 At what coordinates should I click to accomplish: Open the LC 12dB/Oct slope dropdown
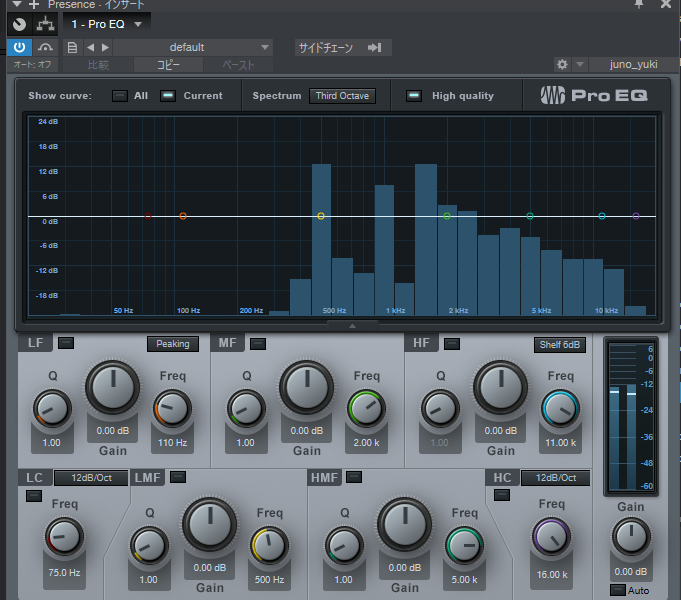click(x=90, y=478)
